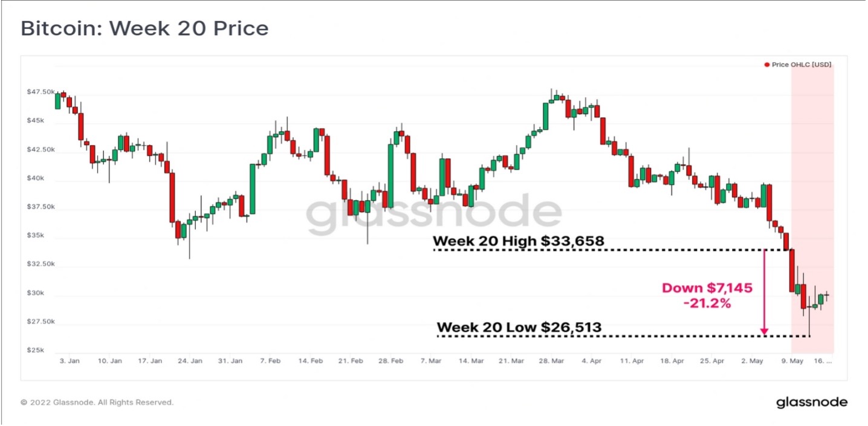
Task: Click the 9. May date axis label
Action: point(792,361)
